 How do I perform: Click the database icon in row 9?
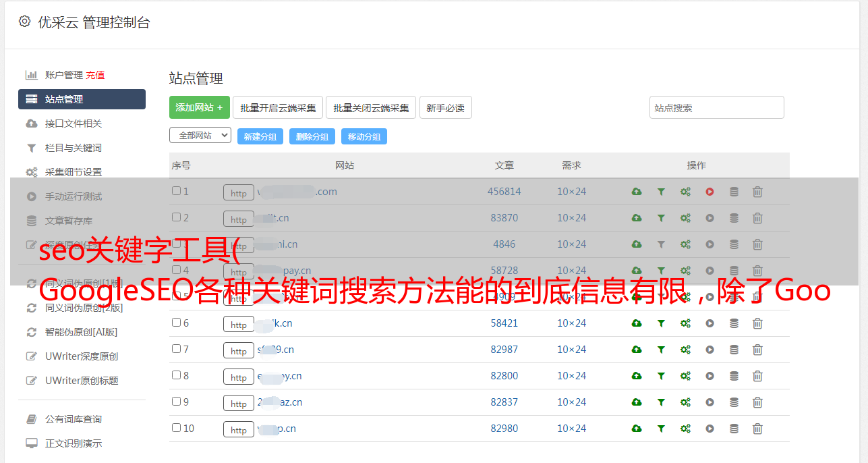[734, 402]
